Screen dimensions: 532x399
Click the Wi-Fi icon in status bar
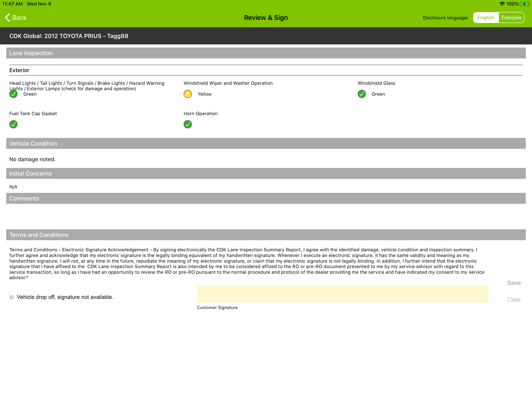[502, 4]
